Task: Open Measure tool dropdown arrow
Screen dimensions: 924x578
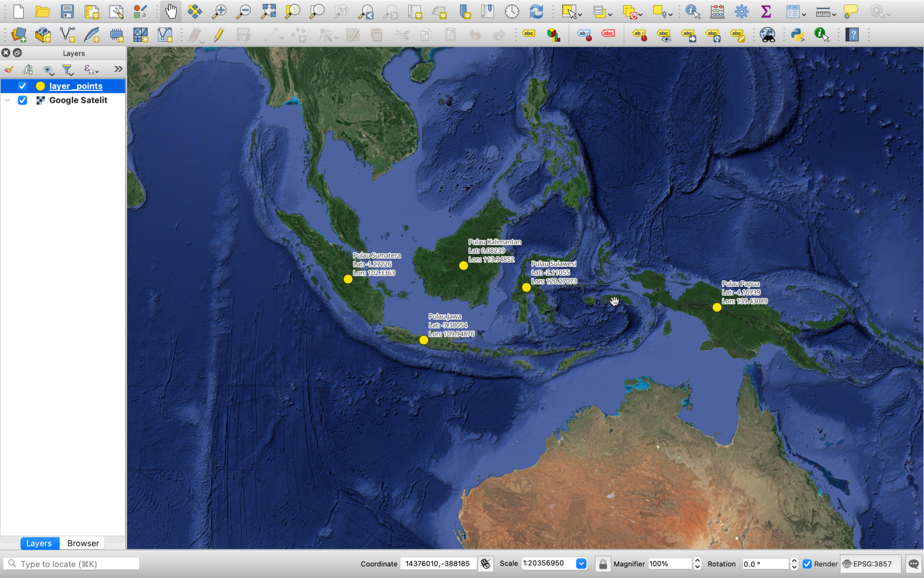Action: 834,14
